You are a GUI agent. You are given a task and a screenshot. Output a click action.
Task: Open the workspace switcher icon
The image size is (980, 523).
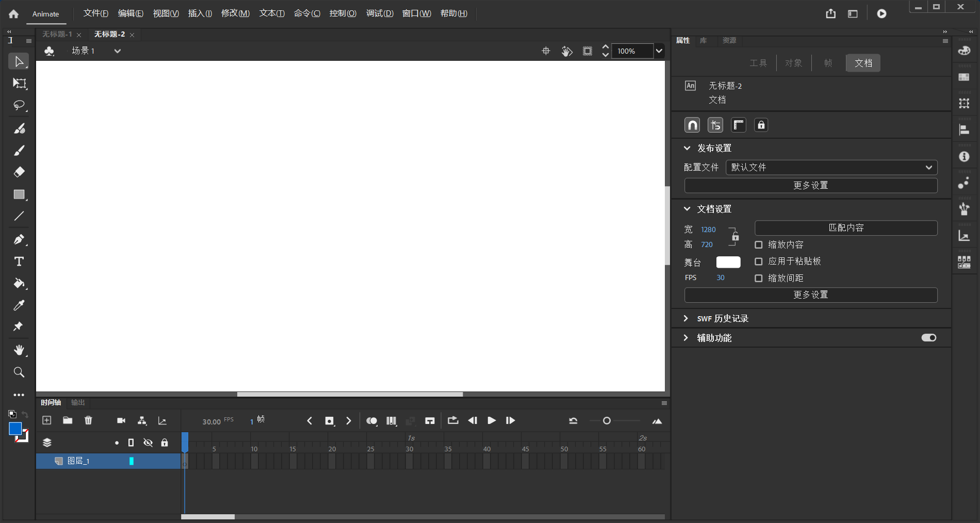pos(853,14)
